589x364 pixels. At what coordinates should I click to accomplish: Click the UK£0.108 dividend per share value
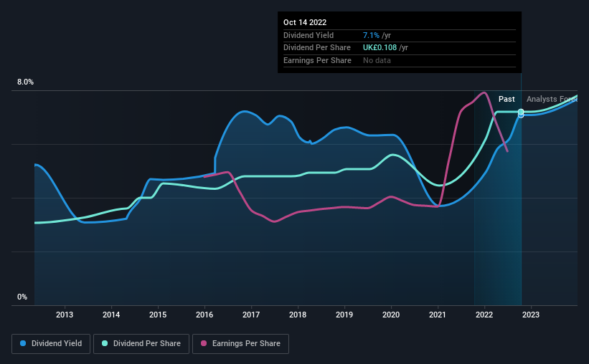point(385,47)
